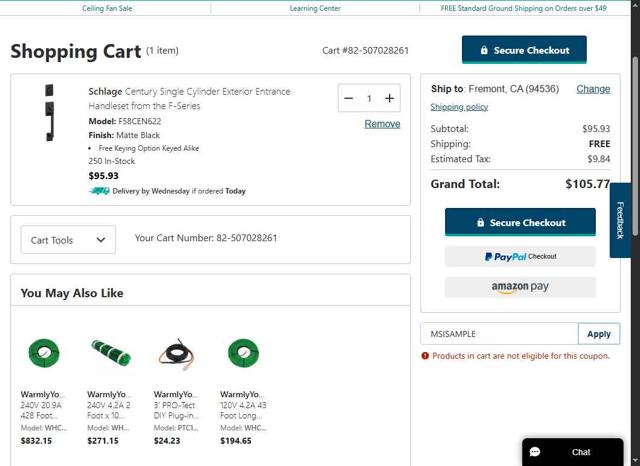Image resolution: width=640 pixels, height=466 pixels.
Task: Click the Schlage handleset product image
Action: 49,113
